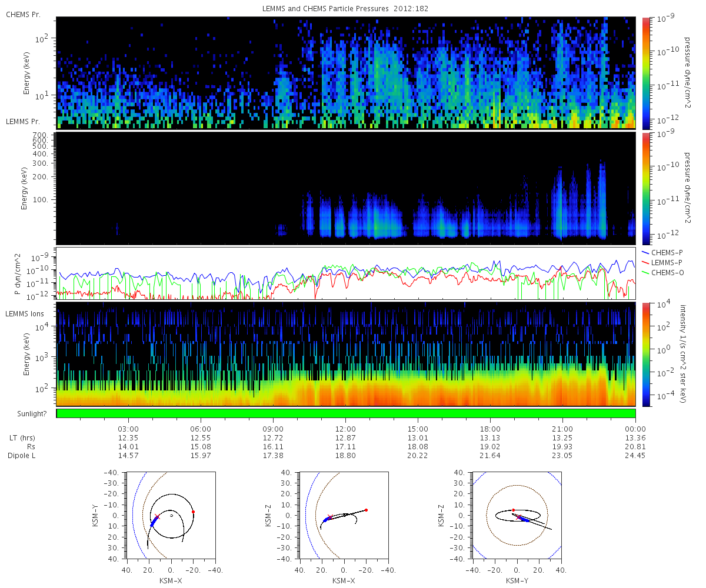Click the Rs value 17.11 under 12:00
Viewport: 706px width, 588px height.
pyautogui.click(x=345, y=447)
